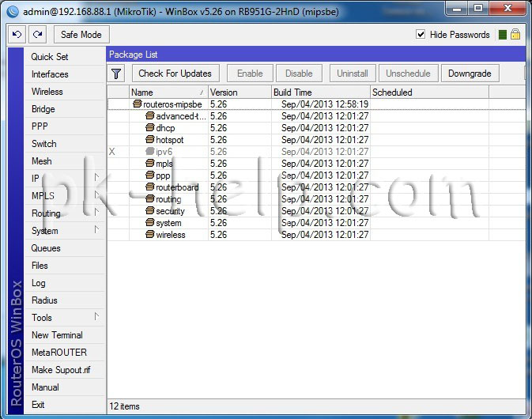Screen dimensions: 532x419
Task: Click the wireless package icon
Action: [x=150, y=235]
